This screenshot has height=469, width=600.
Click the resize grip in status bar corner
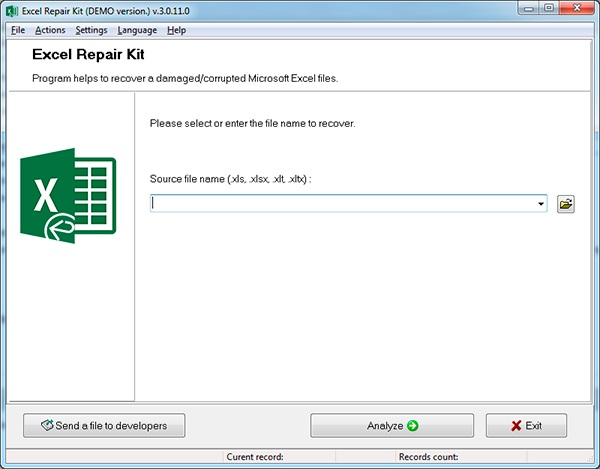point(590,458)
